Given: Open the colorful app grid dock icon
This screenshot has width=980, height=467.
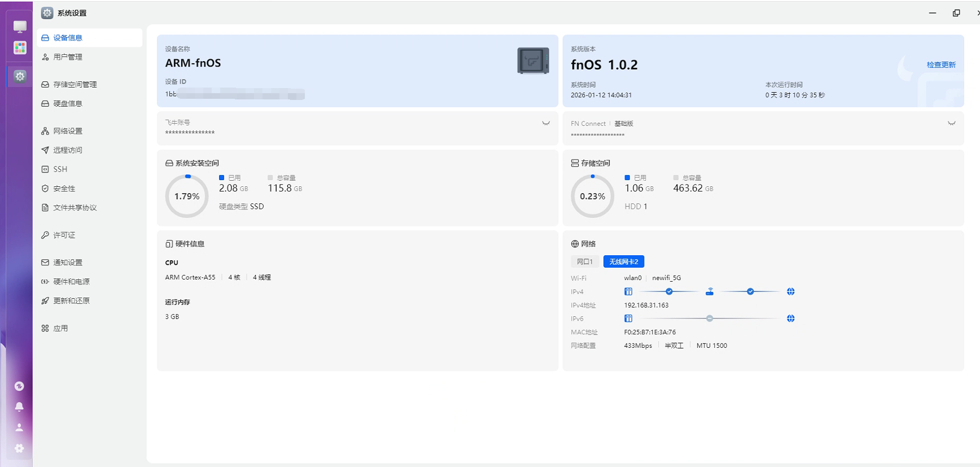Looking at the screenshot, I should (x=20, y=48).
